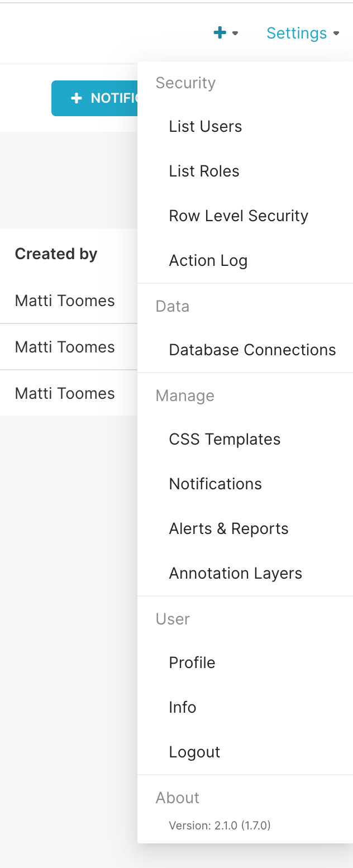The width and height of the screenshot is (353, 868).
Task: Select Annotation Layers
Action: (235, 573)
